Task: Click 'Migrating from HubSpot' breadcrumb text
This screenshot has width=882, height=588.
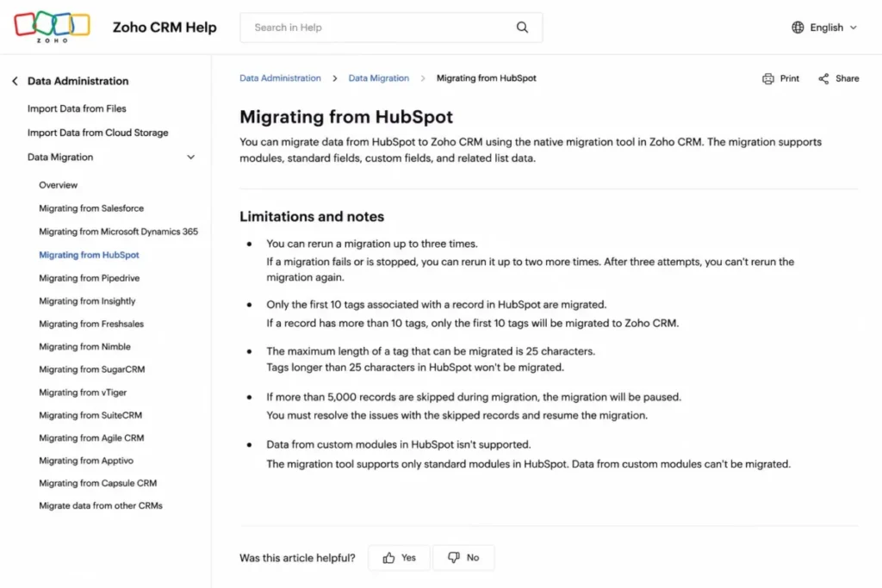Action: [x=486, y=78]
